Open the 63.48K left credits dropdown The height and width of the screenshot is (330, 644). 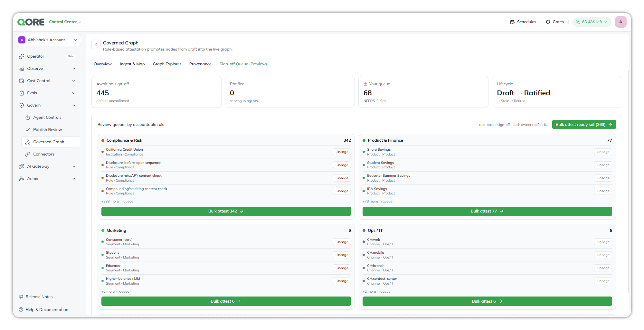tap(592, 22)
